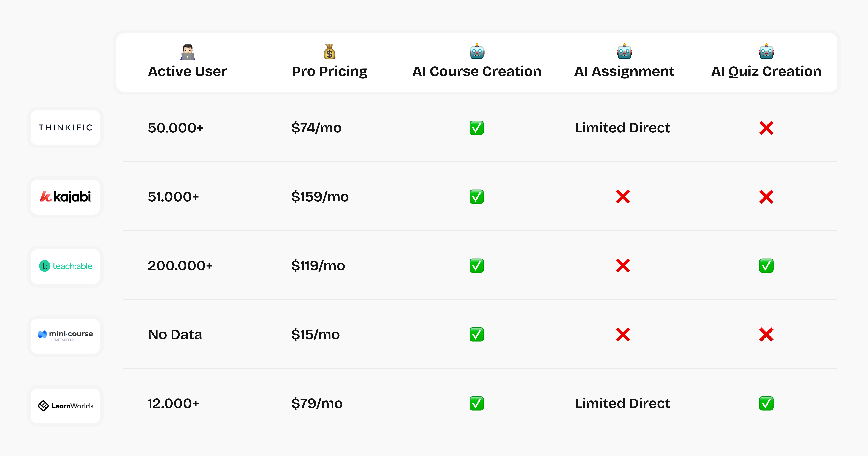The width and height of the screenshot is (868, 456).
Task: Click LearnWorlds' green AI Quiz Creation checkmark
Action: coord(766,403)
